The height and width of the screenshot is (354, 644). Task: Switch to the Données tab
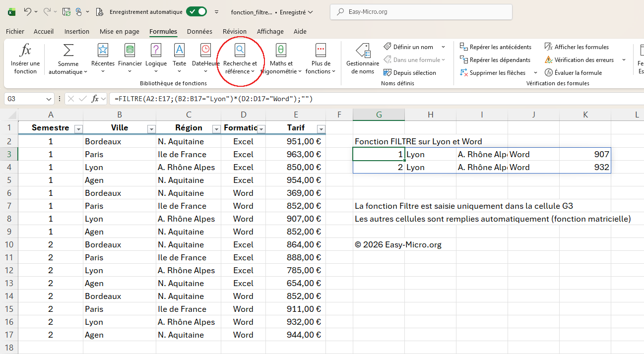point(199,31)
